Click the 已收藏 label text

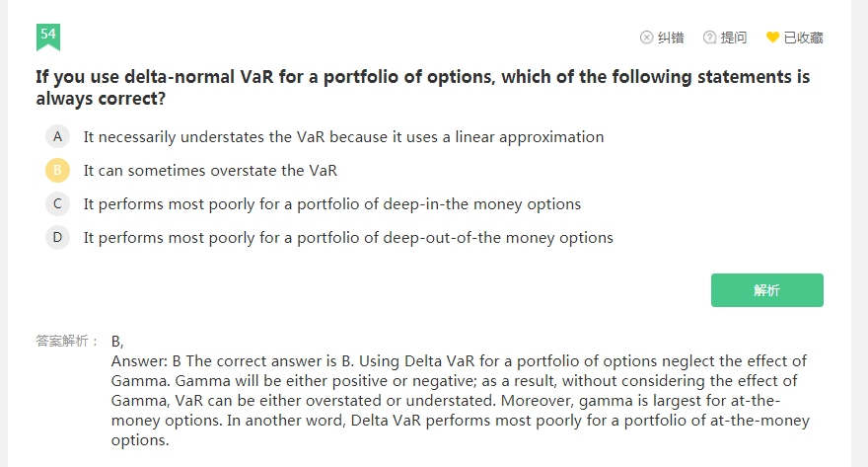tap(803, 38)
